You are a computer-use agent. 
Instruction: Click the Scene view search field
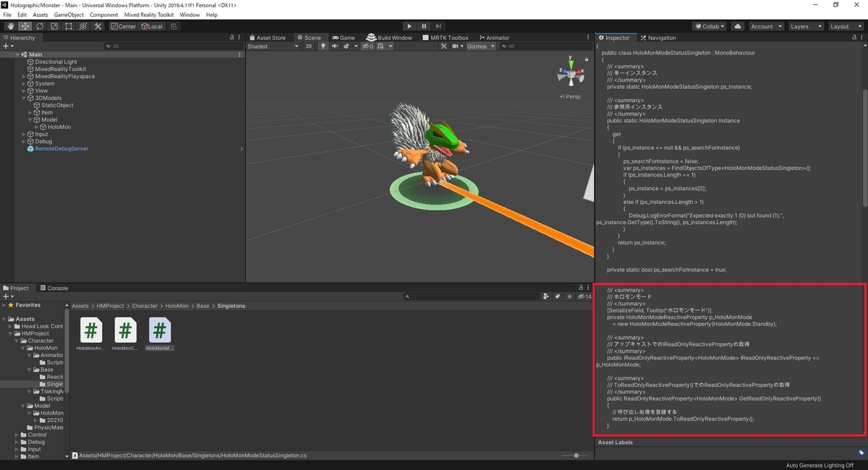click(x=546, y=46)
